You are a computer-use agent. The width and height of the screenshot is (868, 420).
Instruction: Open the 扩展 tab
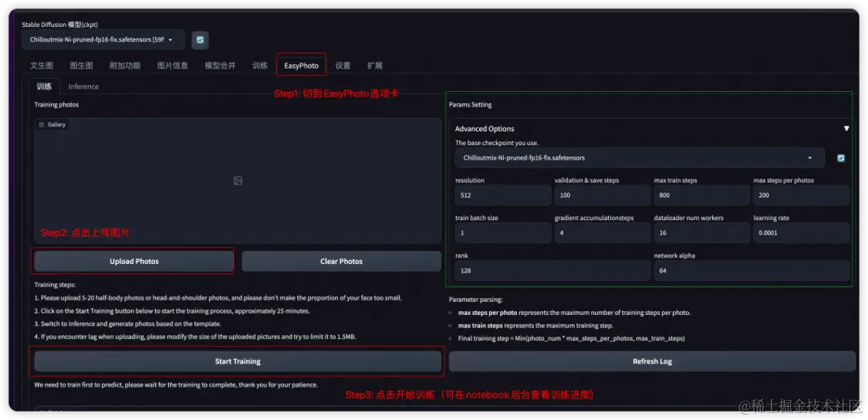(x=375, y=66)
